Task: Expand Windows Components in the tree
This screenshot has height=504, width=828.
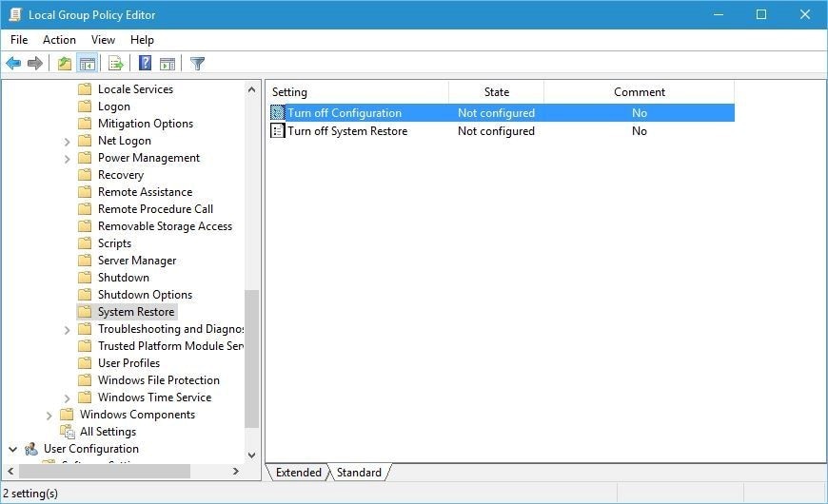Action: click(49, 416)
